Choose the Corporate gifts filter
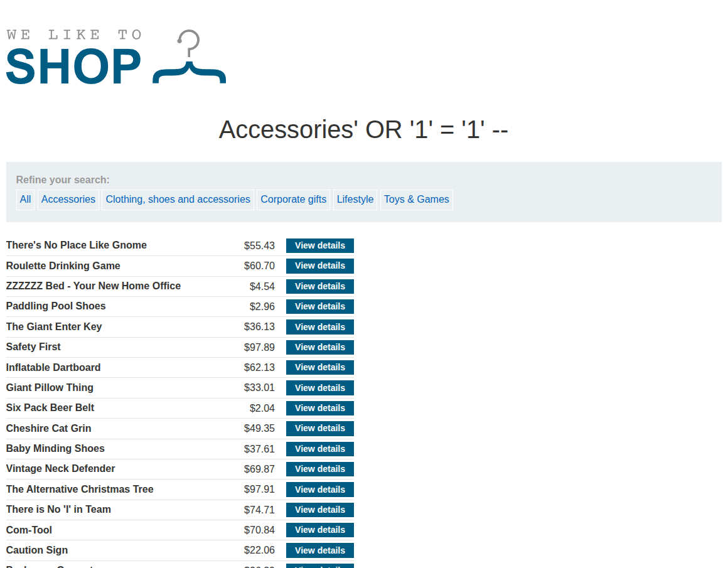The height and width of the screenshot is (568, 728). coord(294,200)
